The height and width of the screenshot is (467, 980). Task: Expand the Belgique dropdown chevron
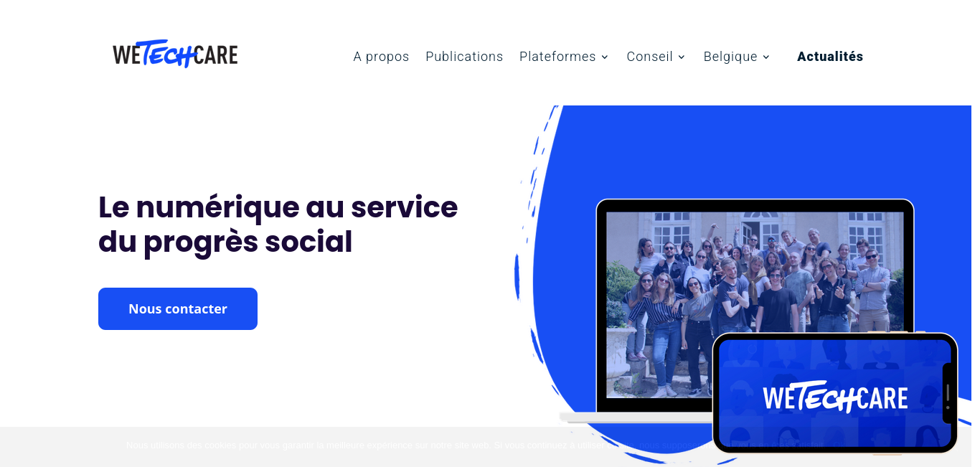point(766,57)
